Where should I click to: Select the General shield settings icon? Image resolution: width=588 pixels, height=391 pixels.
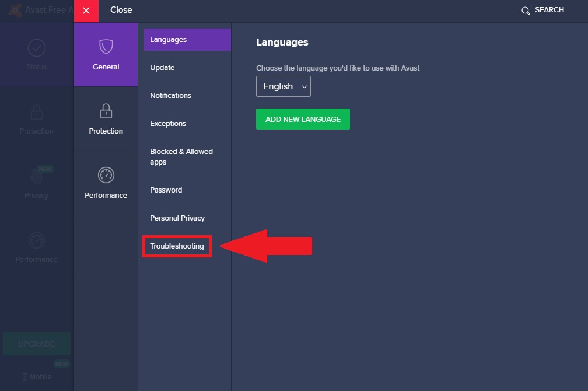pyautogui.click(x=106, y=47)
